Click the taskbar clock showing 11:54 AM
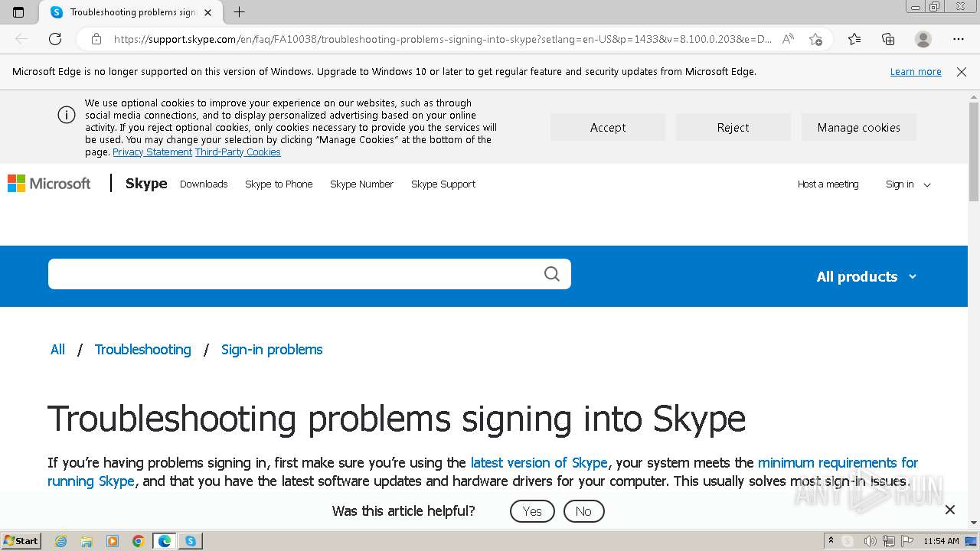This screenshot has height=551, width=980. [x=941, y=541]
